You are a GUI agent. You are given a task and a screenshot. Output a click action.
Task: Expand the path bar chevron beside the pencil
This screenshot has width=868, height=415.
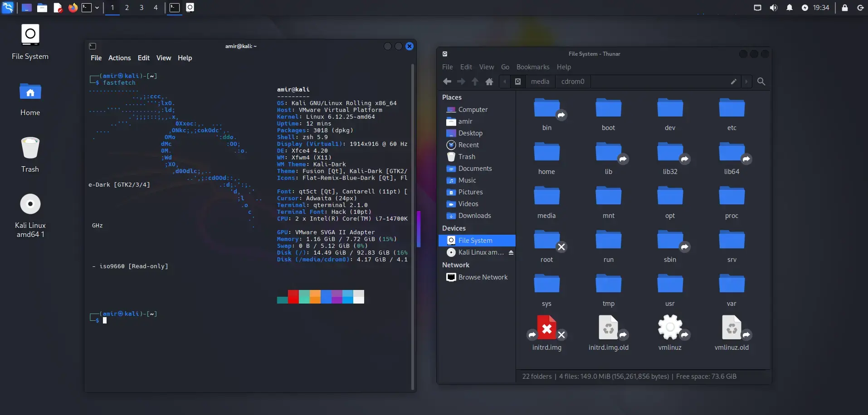[746, 82]
